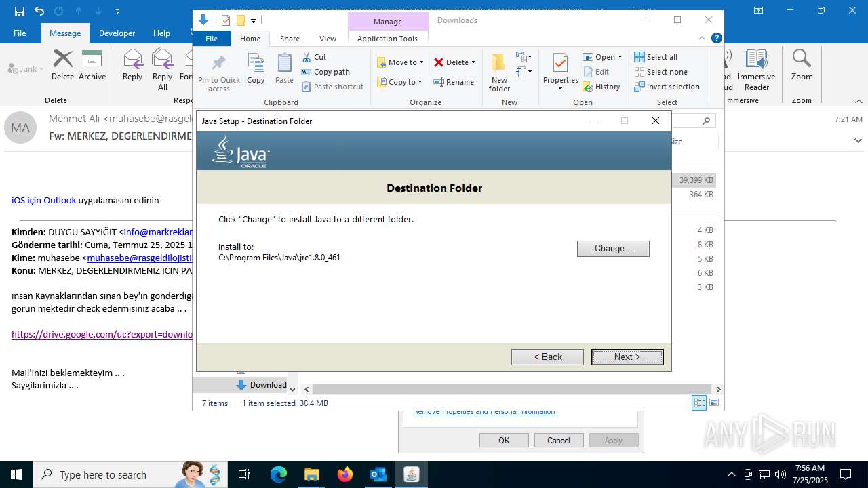
Task: Click the Reply icon in Outlook's ribbon
Action: (x=133, y=65)
